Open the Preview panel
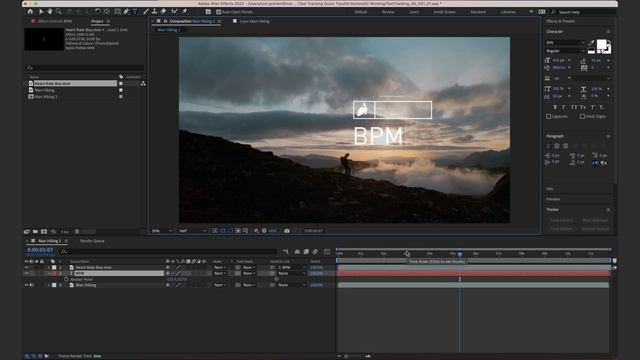640x360 pixels. 553,199
